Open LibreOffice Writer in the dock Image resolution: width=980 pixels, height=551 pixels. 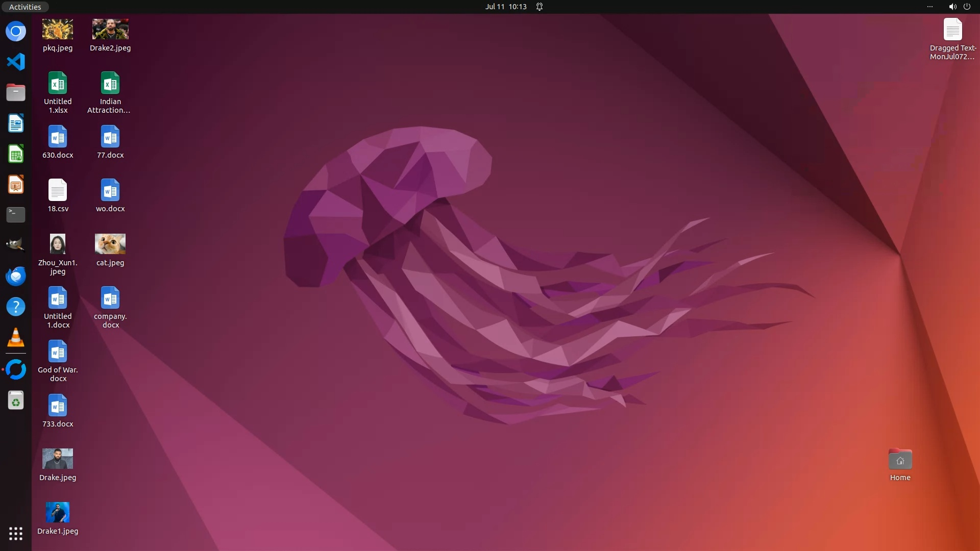pyautogui.click(x=16, y=123)
